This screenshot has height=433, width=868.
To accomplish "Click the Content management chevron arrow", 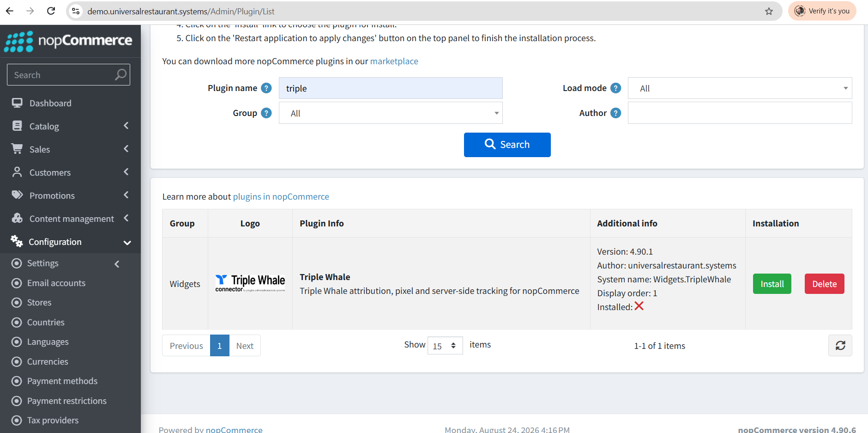I will [x=126, y=218].
